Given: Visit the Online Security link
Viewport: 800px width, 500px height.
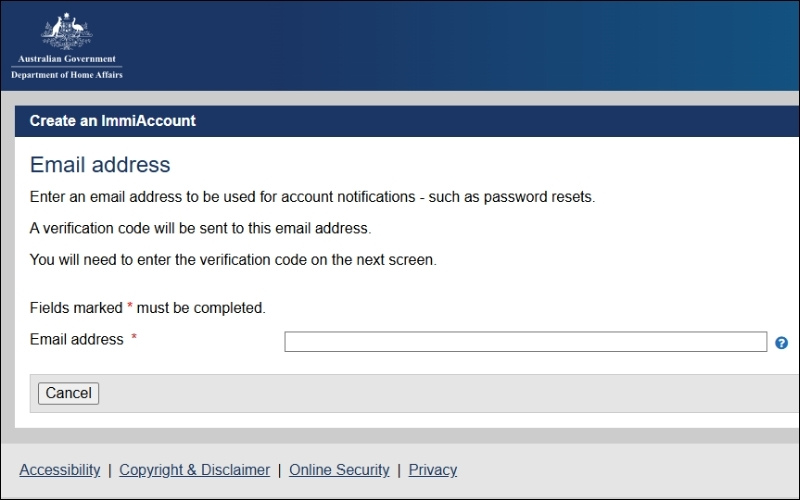Looking at the screenshot, I should point(339,470).
